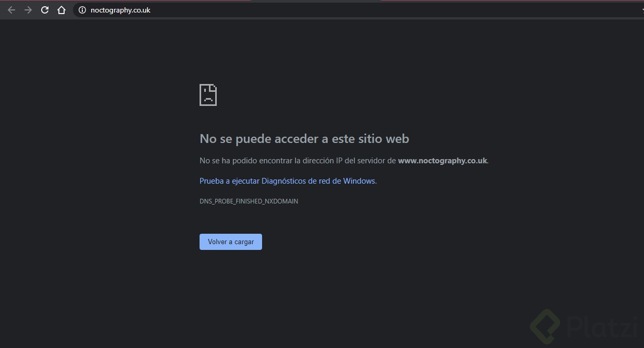The image size is (644, 348).
Task: Click the sad document error icon
Action: (208, 94)
